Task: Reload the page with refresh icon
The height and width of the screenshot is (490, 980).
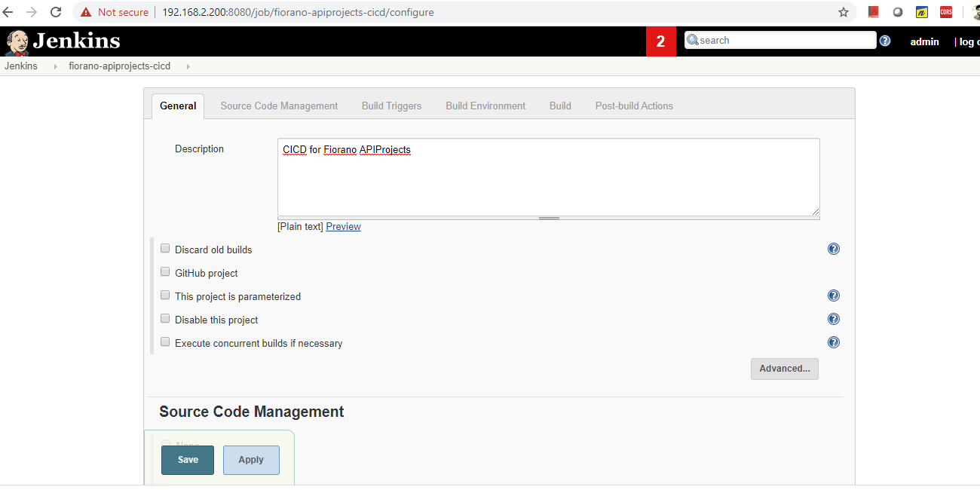Action: (56, 12)
